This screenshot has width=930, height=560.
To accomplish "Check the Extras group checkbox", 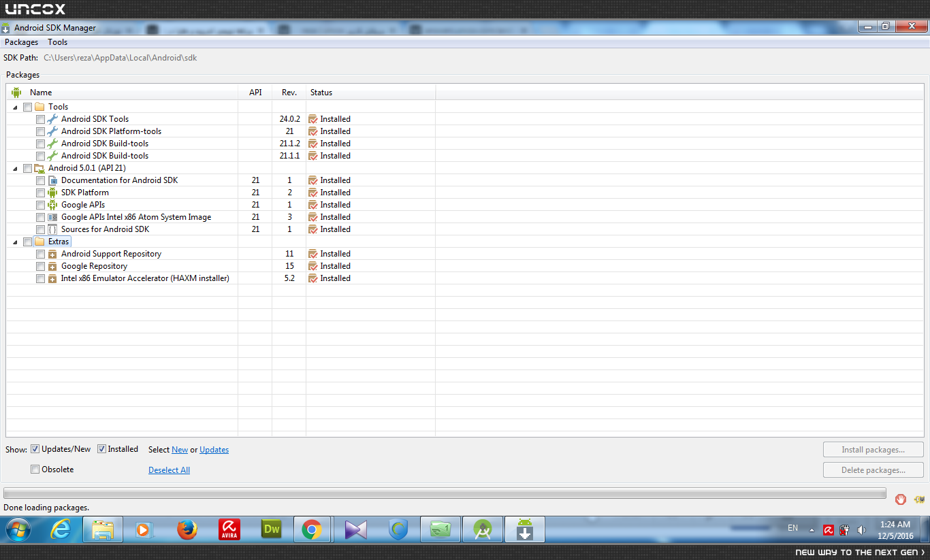I will tap(27, 242).
